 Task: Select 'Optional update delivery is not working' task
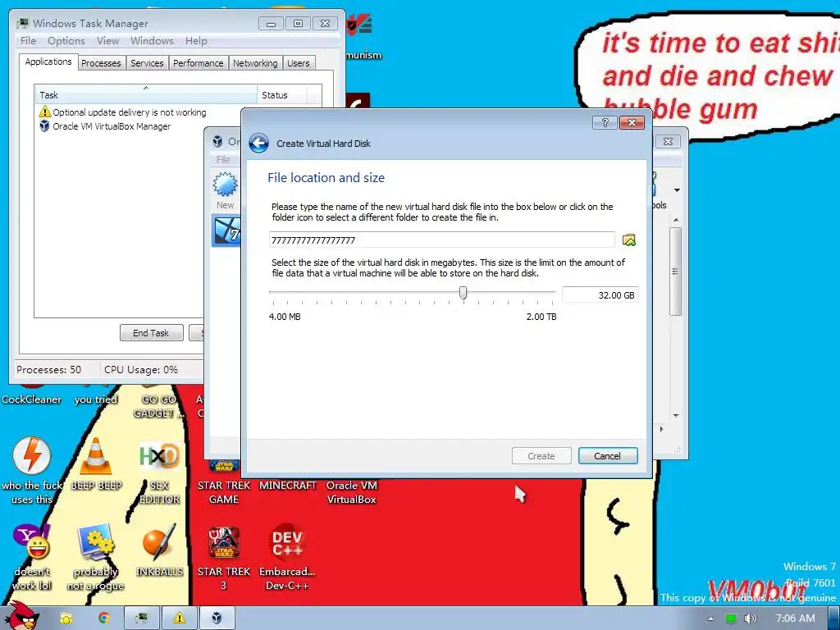pos(123,112)
